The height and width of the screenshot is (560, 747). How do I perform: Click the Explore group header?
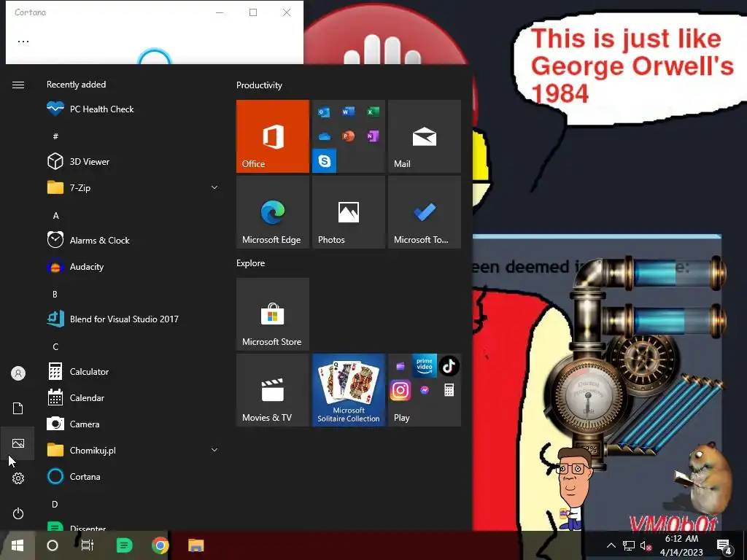coord(251,262)
